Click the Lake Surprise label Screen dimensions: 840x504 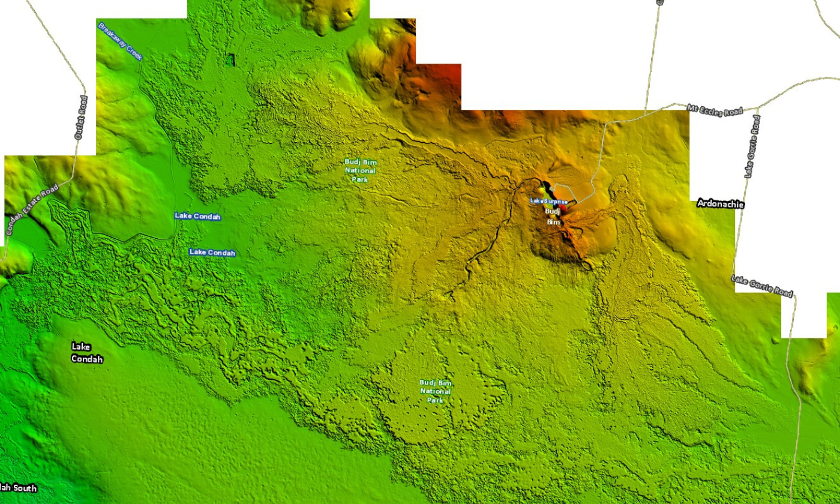coord(548,202)
